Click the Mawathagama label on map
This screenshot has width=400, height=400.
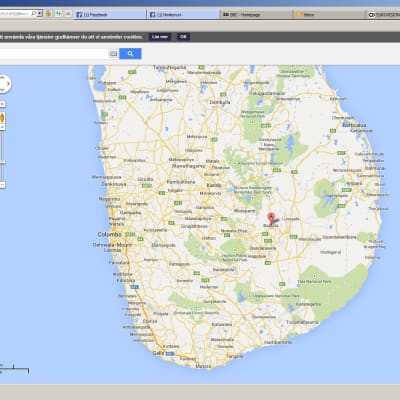click(x=188, y=166)
